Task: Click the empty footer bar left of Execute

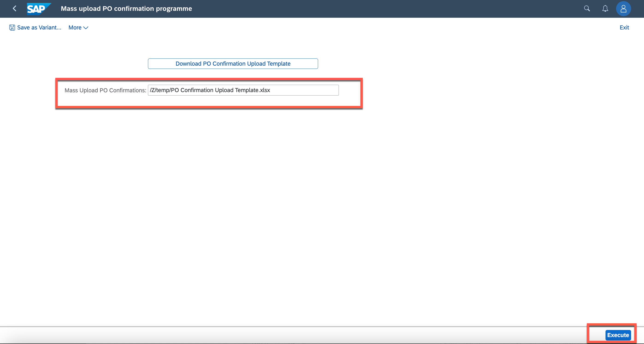Action: pos(300,335)
